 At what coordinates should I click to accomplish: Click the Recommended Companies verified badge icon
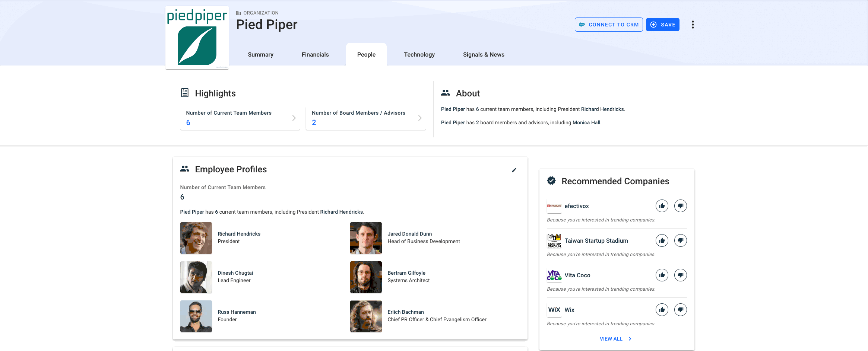pos(551,181)
